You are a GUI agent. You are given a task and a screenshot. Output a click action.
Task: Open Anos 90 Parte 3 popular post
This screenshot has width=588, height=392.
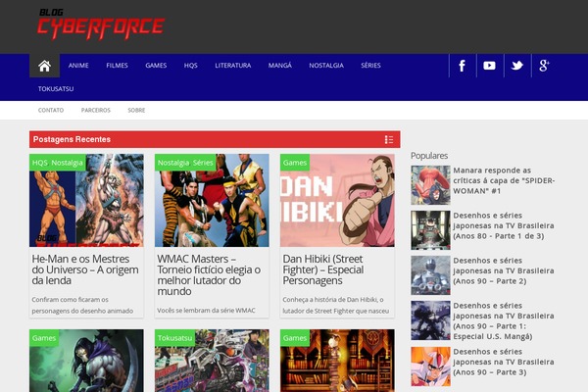click(504, 362)
